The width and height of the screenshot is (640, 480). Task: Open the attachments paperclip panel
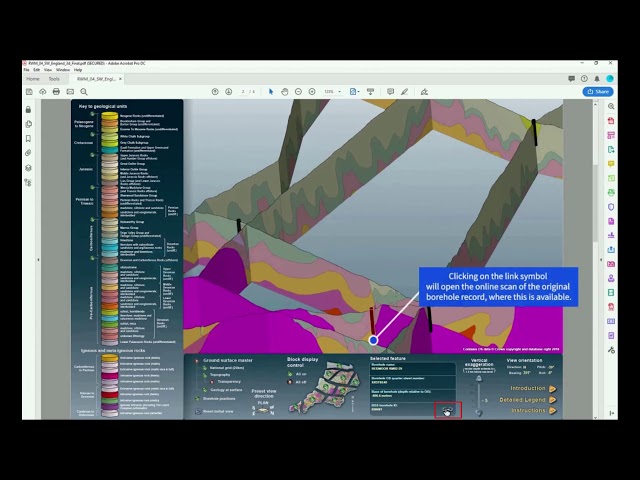pyautogui.click(x=28, y=153)
